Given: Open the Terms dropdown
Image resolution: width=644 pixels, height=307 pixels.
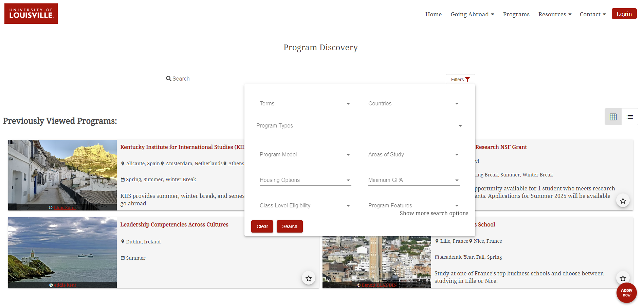Looking at the screenshot, I should pos(305,103).
